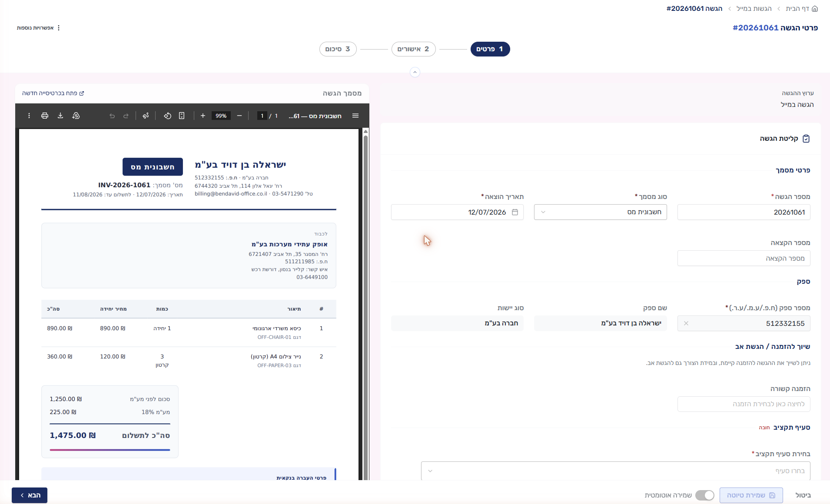Viewport: 830px width, 504px height.
Task: Collapse the stepper header chevron
Action: (x=415, y=72)
